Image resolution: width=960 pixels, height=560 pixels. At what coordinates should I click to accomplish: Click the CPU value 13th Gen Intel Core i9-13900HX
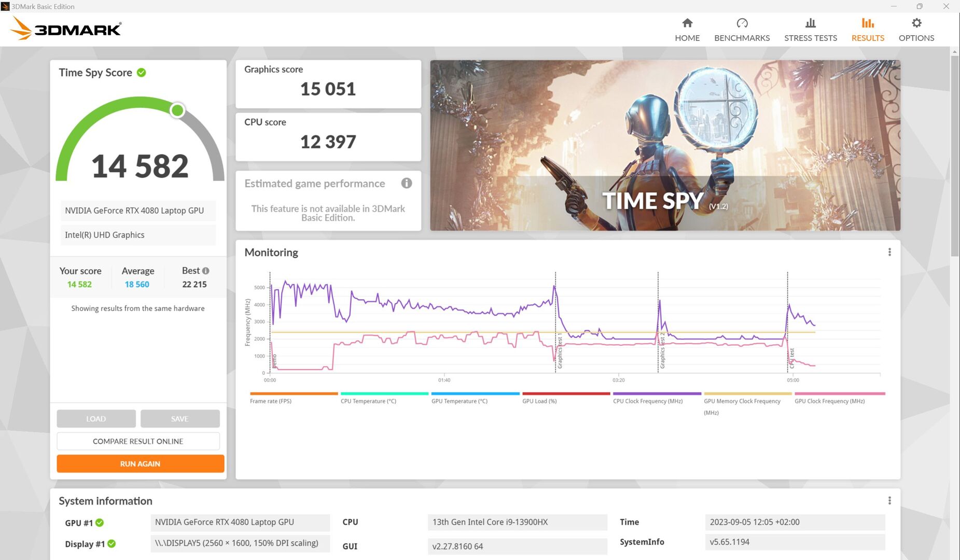click(x=518, y=522)
